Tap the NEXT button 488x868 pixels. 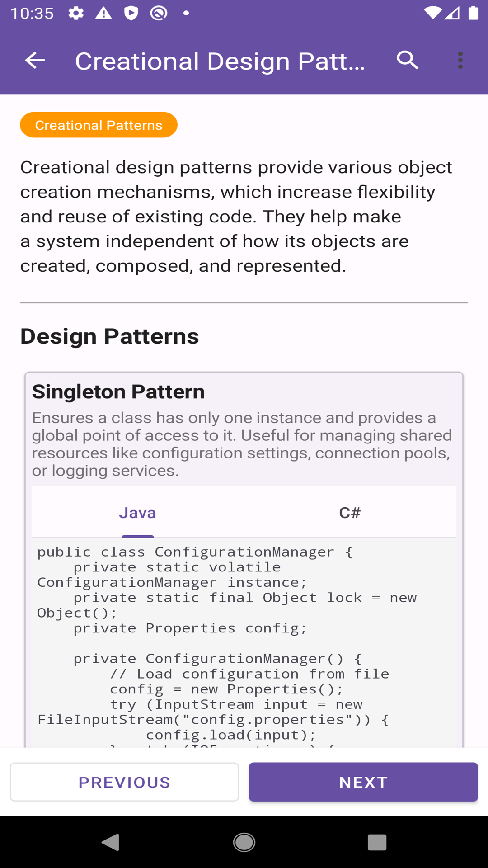363,782
